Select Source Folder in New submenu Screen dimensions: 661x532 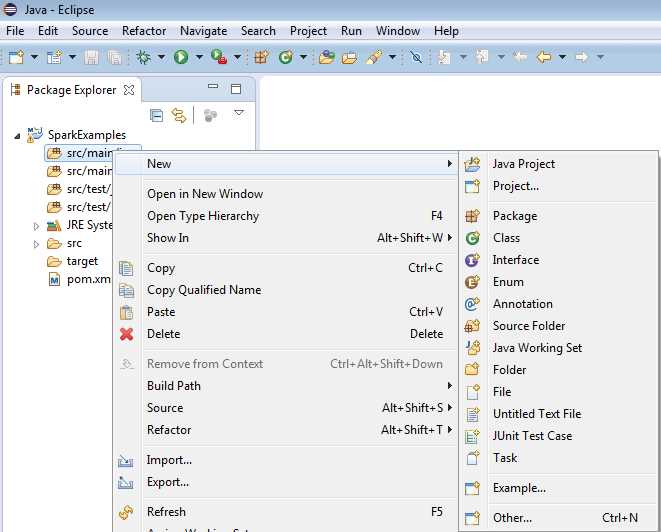coord(559,326)
